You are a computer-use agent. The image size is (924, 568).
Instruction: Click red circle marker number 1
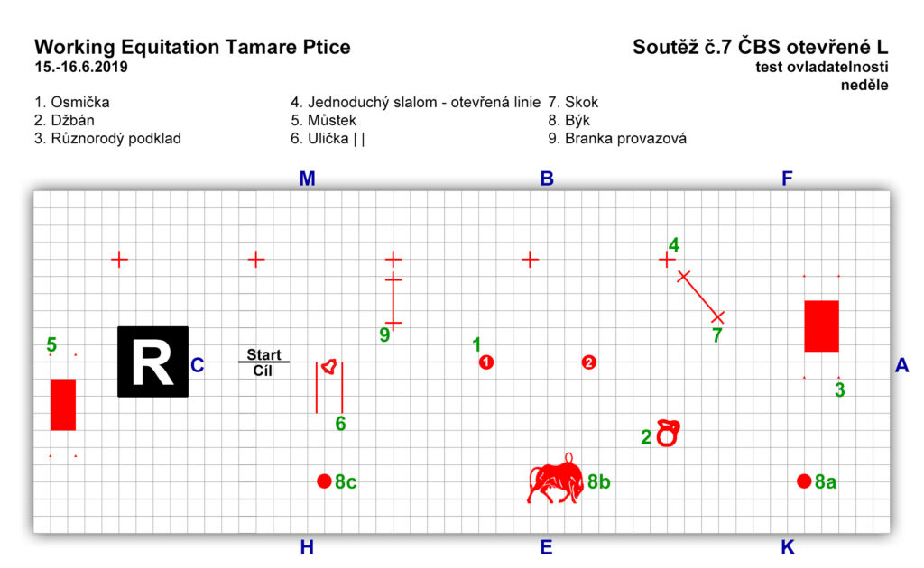[x=486, y=362]
